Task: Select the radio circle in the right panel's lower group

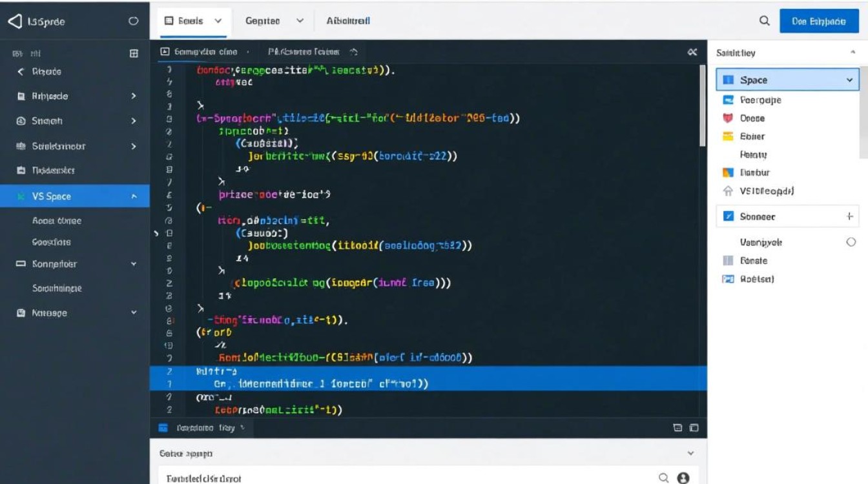Action: point(851,242)
